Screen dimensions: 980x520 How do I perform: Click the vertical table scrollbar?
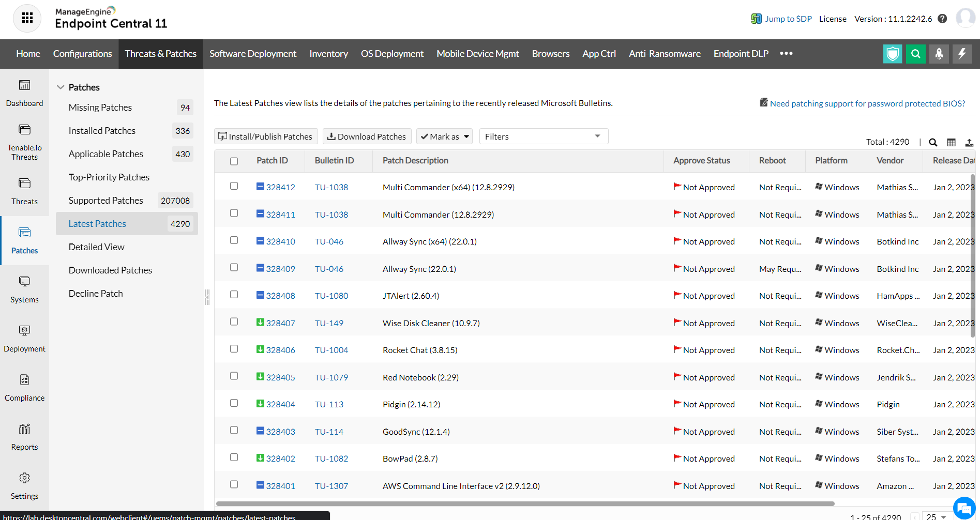pos(972,256)
